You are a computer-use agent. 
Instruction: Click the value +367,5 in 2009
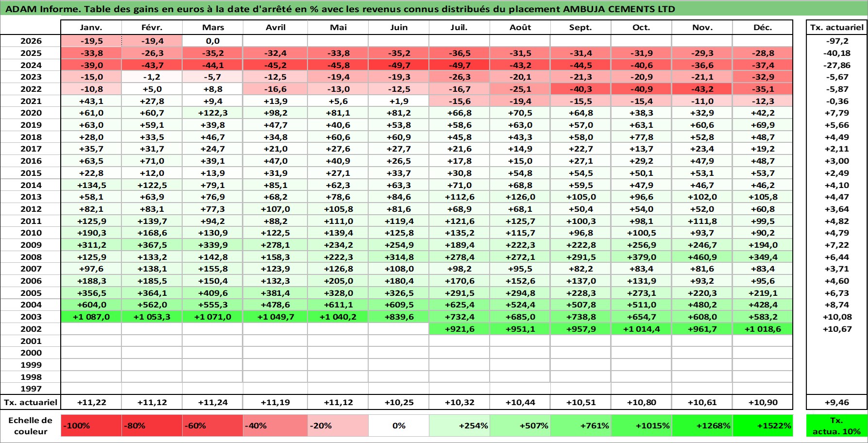pos(152,245)
